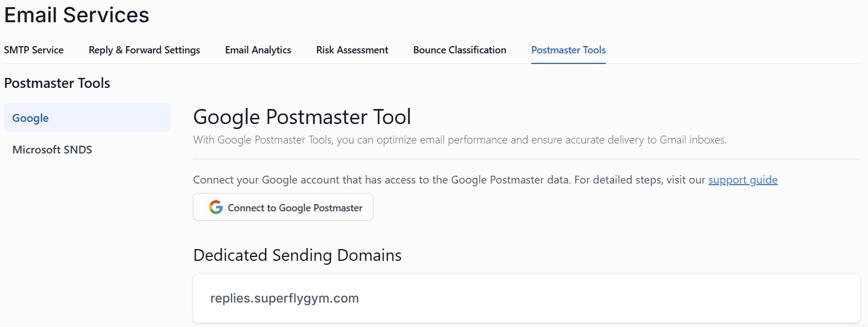This screenshot has height=327, width=868.
Task: Click the Google G logo icon
Action: [216, 207]
